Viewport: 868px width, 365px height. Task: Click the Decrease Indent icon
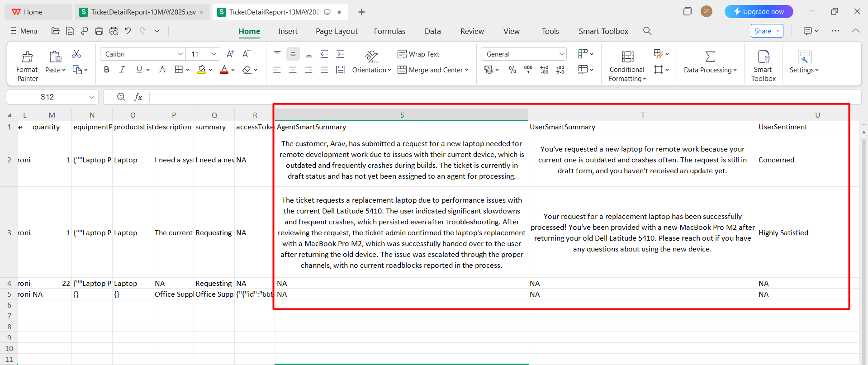(324, 54)
